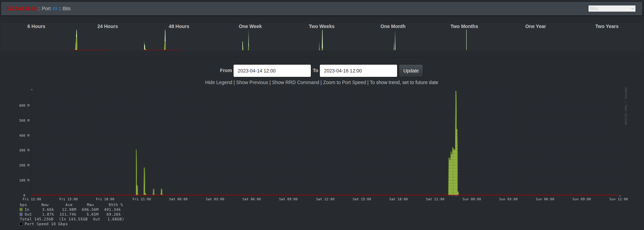The height and width of the screenshot is (230, 644).
Task: Click Show RRD Command link
Action: (x=295, y=82)
